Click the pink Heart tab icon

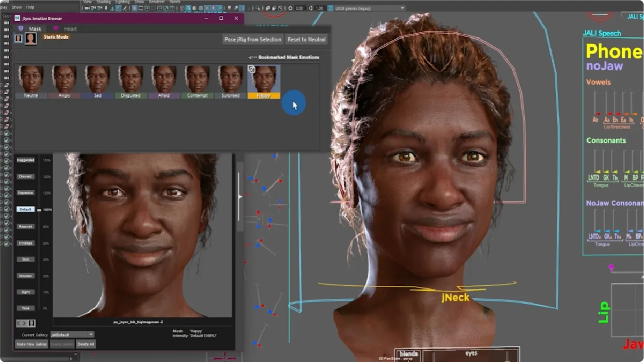click(x=56, y=29)
